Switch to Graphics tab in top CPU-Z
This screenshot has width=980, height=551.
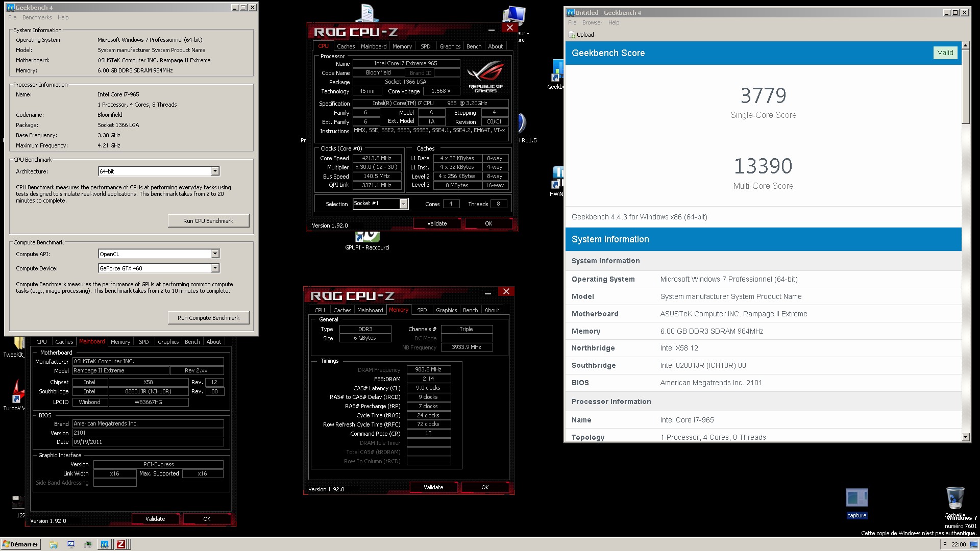coord(450,46)
